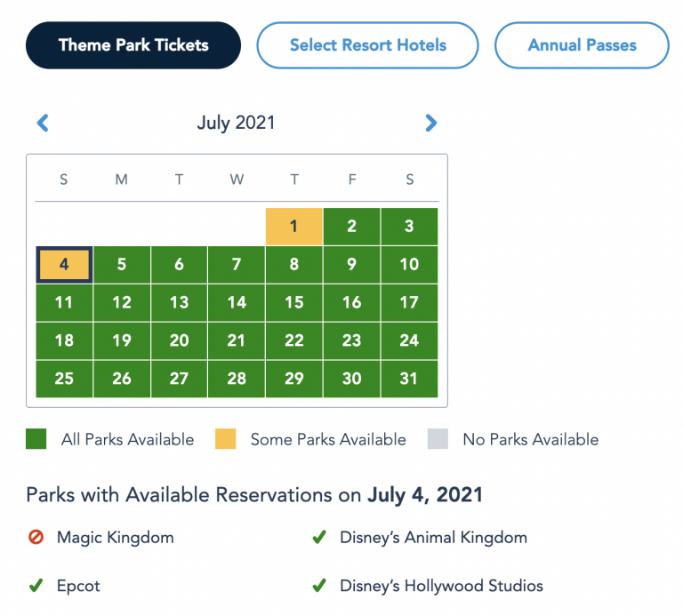Viewport: 683px width, 616px height.
Task: Click the checkmark beside Disney's Animal Kingdom
Action: click(319, 537)
